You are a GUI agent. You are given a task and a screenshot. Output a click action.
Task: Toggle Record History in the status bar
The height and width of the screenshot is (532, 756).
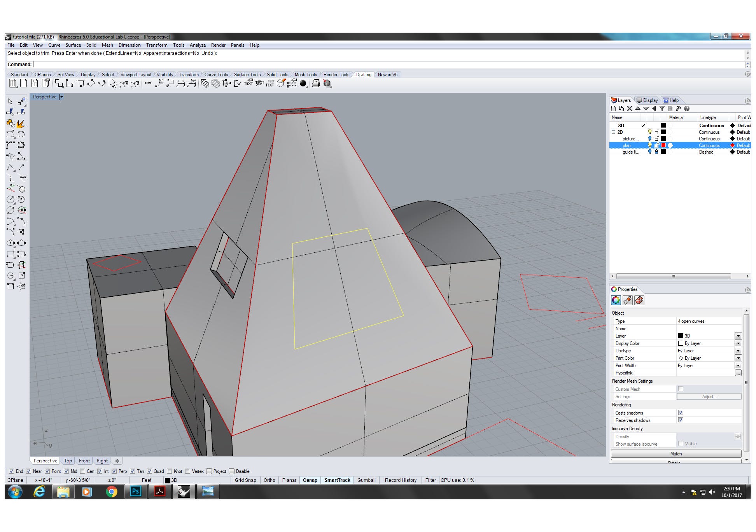(x=401, y=480)
